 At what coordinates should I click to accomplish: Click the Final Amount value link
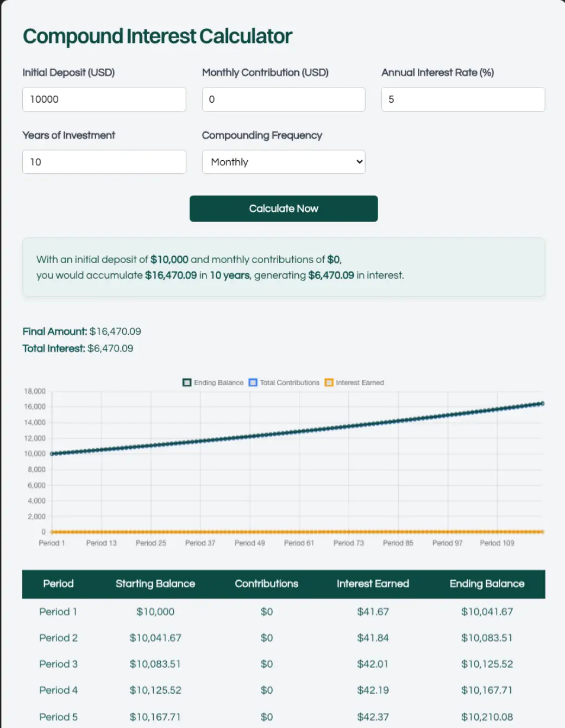tap(116, 331)
